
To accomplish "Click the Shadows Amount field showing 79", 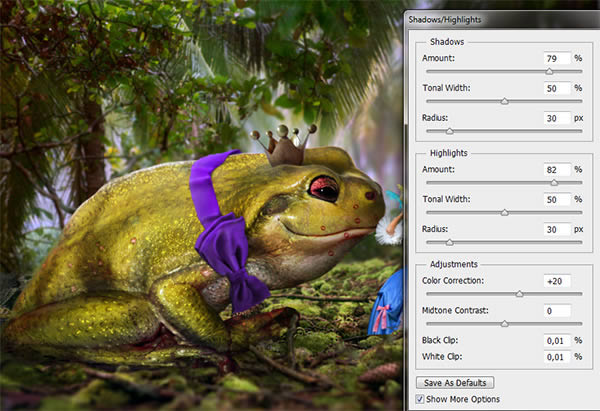I will click(x=557, y=58).
